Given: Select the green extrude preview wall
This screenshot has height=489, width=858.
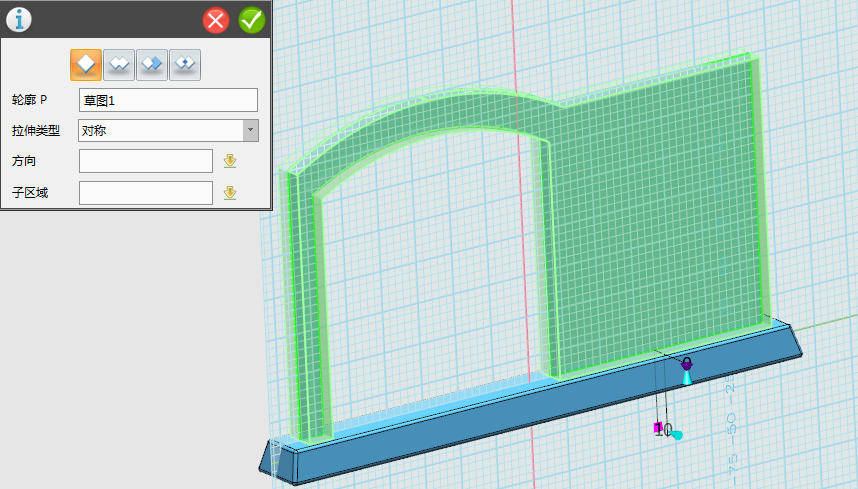Looking at the screenshot, I should (650, 220).
